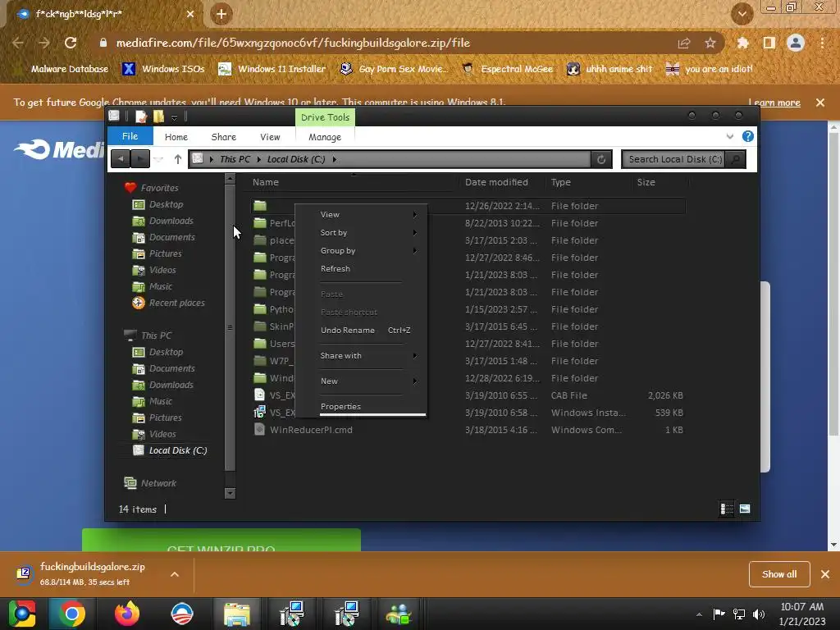This screenshot has height=630, width=840.
Task: Show hidden tray icons arrow
Action: click(699, 614)
